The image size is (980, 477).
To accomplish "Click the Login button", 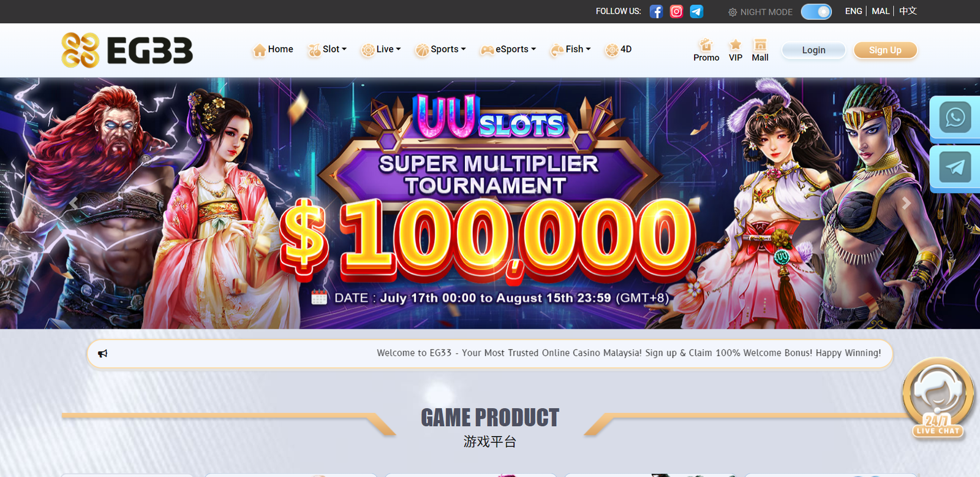I will [x=814, y=50].
